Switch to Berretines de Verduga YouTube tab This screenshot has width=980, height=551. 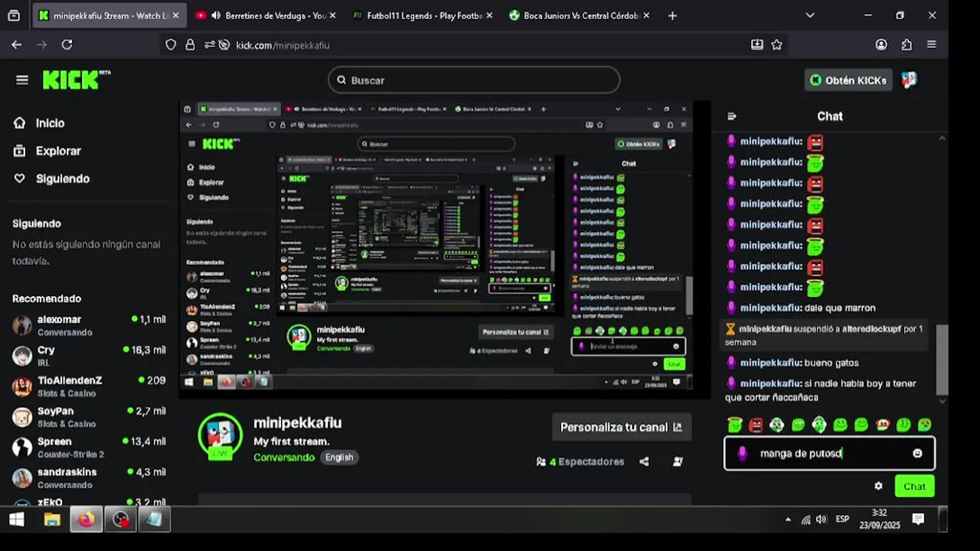[265, 15]
